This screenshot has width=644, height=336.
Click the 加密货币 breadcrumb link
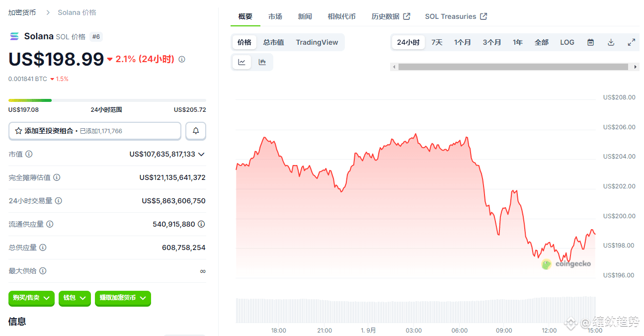(22, 12)
